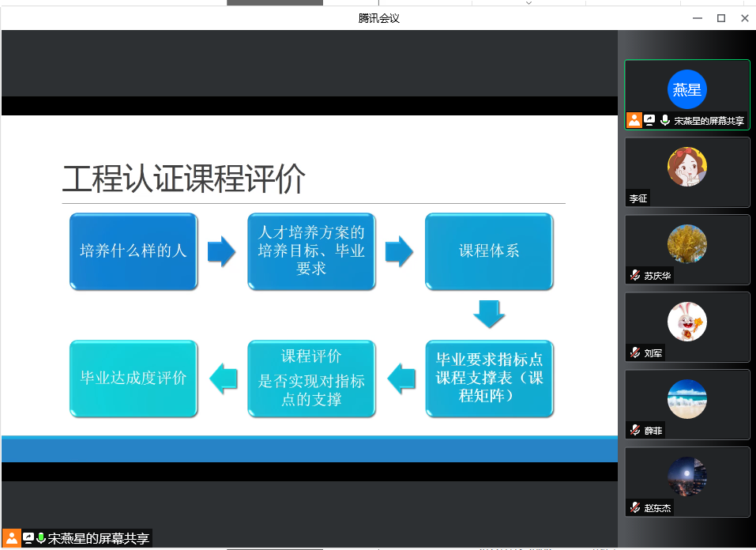Click the 毕业达成度评价 box on the slide
756x550 pixels.
tap(134, 379)
